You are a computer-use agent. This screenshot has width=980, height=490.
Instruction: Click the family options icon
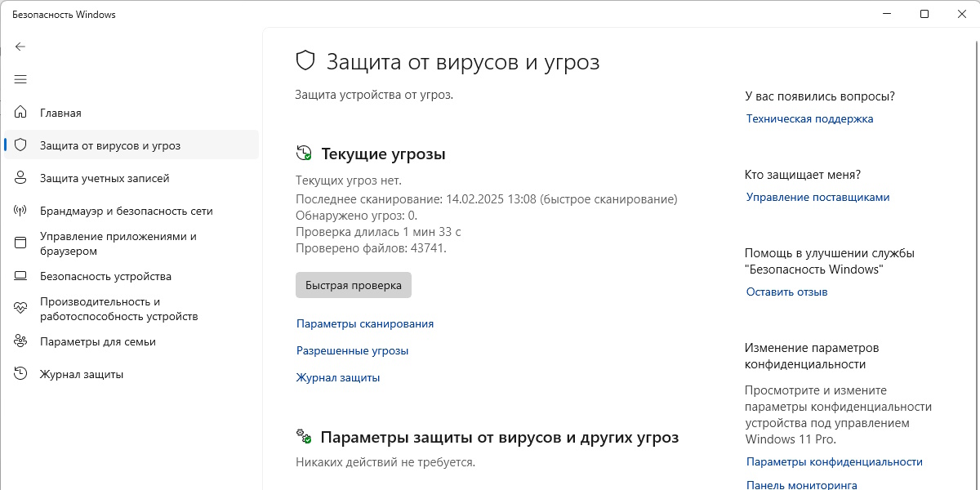point(20,341)
